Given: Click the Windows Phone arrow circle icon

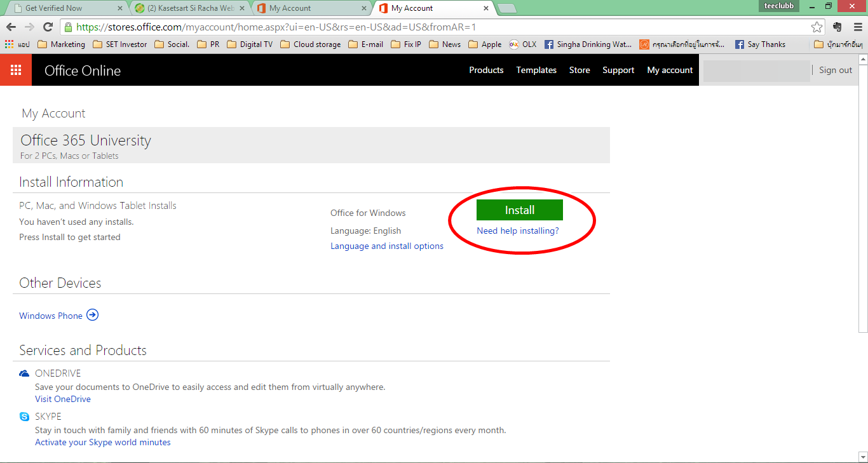Looking at the screenshot, I should click(x=93, y=315).
